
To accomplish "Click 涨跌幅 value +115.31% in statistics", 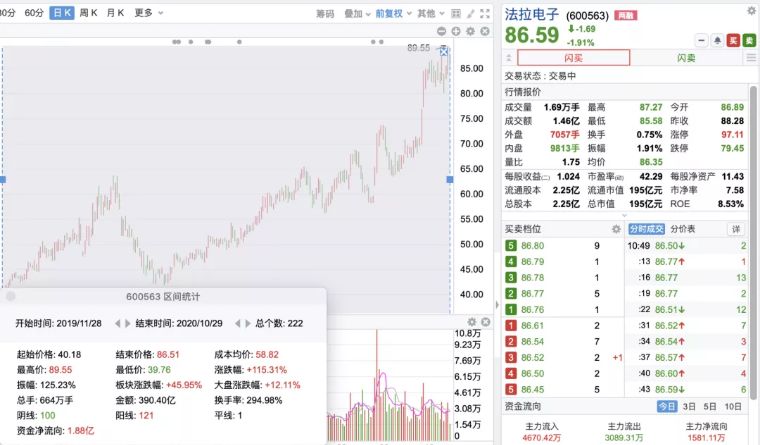I will pyautogui.click(x=267, y=370).
